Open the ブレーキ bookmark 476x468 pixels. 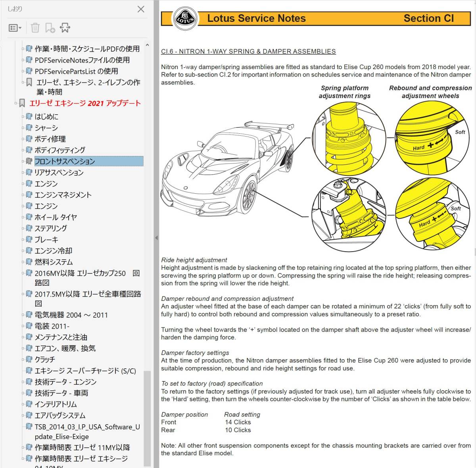46,239
